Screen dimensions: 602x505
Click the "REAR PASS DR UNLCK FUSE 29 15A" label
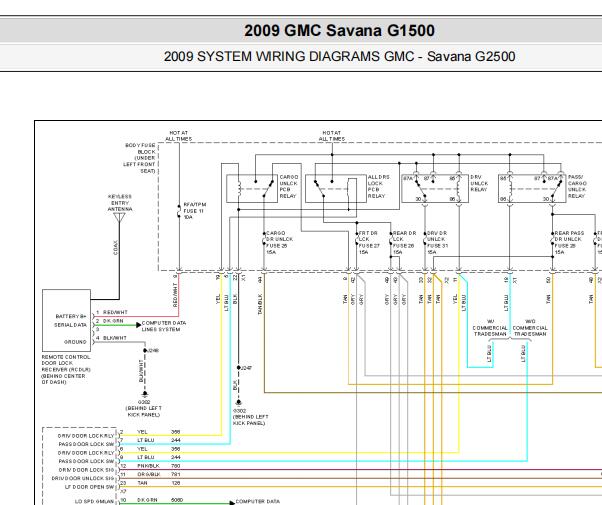(x=569, y=242)
